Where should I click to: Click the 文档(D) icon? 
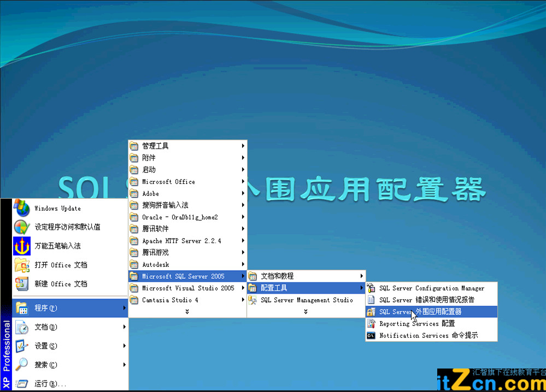tap(22, 327)
